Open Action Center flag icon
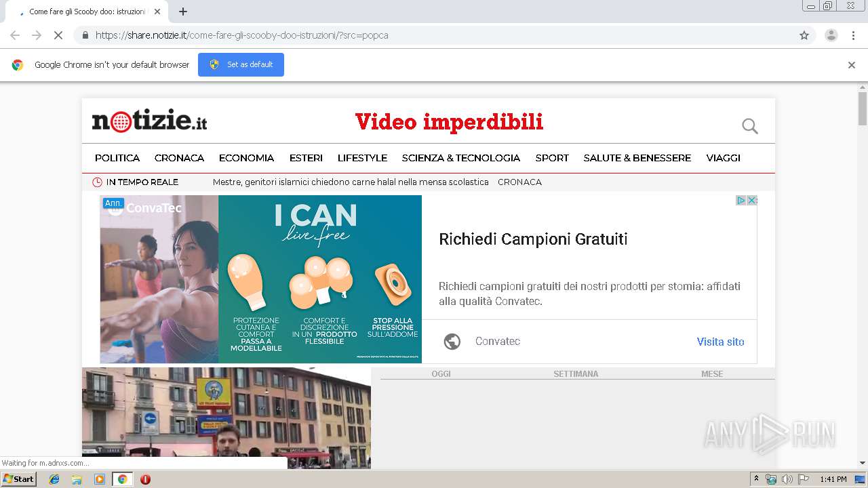The image size is (868, 488). (x=803, y=479)
